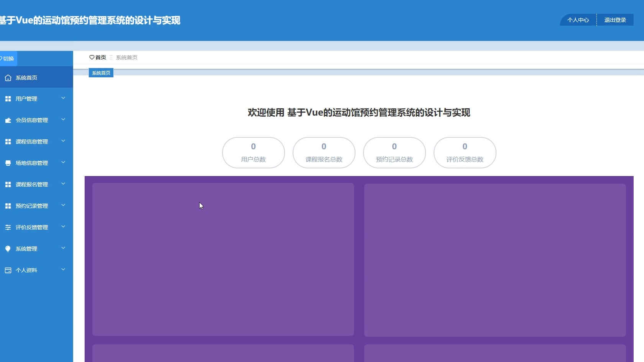Open the 课程信息管理 menu label
This screenshot has width=644, height=362.
(x=32, y=142)
